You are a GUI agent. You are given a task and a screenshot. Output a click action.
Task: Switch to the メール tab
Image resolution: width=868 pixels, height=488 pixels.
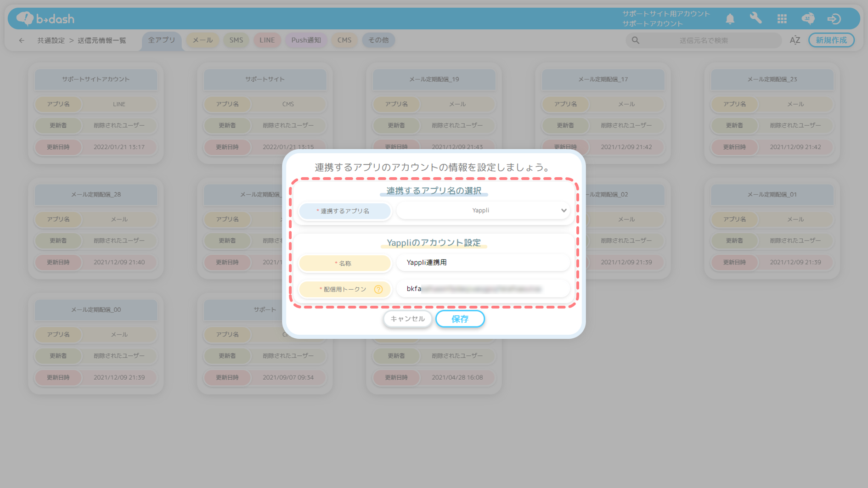click(203, 40)
